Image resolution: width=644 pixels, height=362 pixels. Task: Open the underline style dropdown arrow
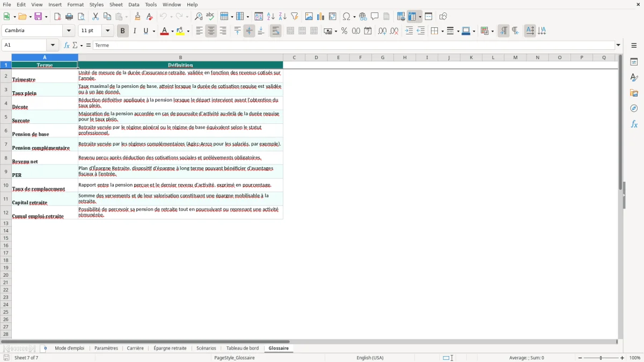(154, 31)
